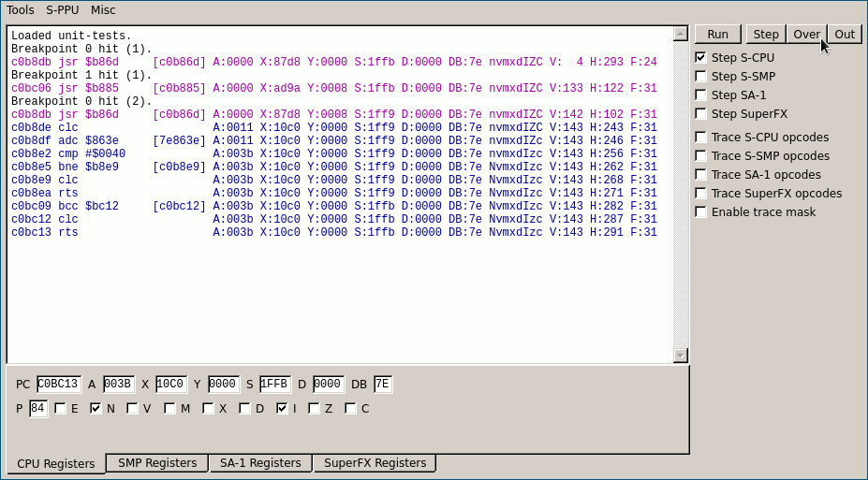Screen dimensions: 868x480
Task: Switch to SuperFX Registers tab
Action: tap(375, 463)
